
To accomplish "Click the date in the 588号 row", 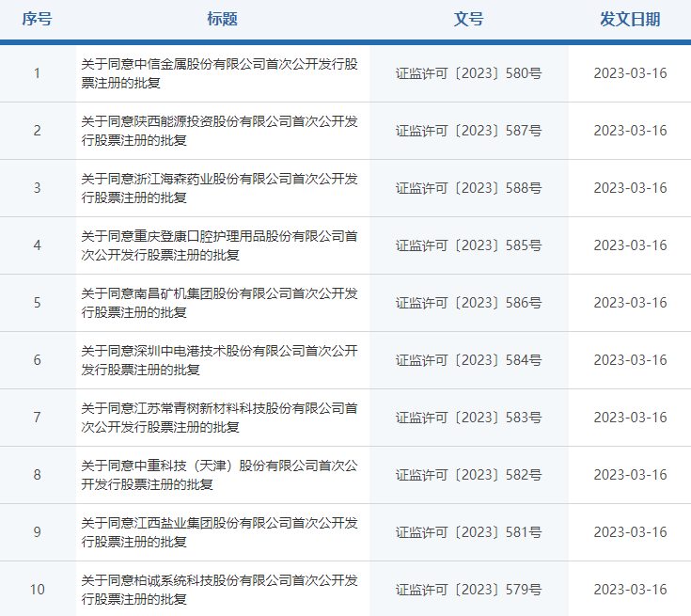I will [x=630, y=188].
